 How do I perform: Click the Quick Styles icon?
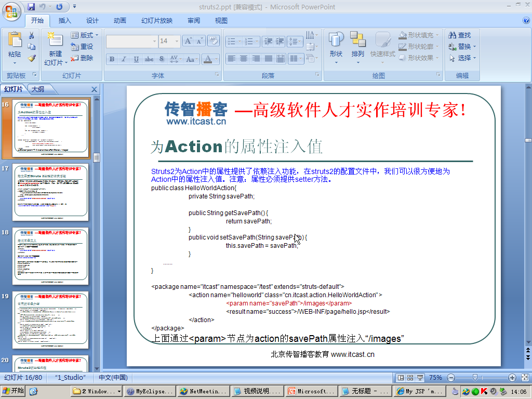pyautogui.click(x=383, y=39)
